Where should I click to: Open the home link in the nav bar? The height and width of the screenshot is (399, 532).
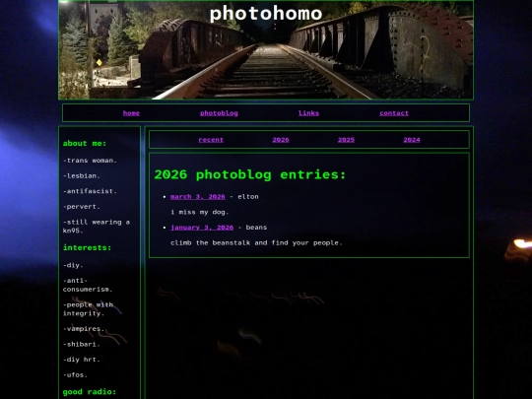click(131, 113)
